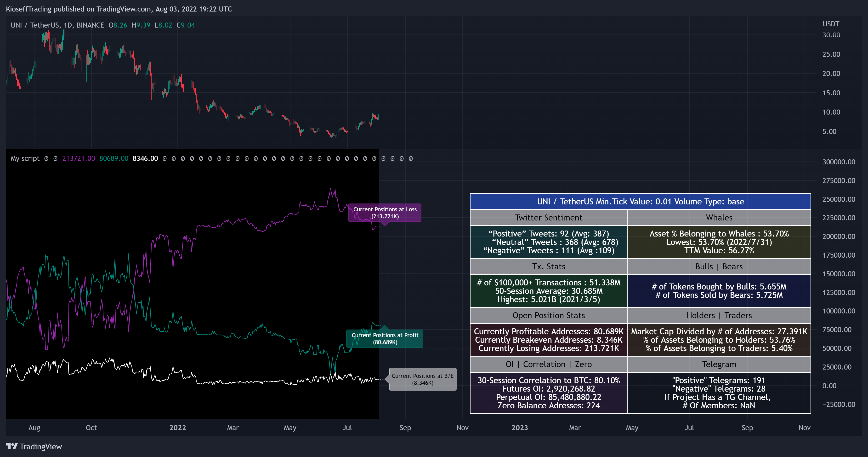Click '“Neutral” Tweets : 368 (Avg: 678)' line

pos(555,242)
